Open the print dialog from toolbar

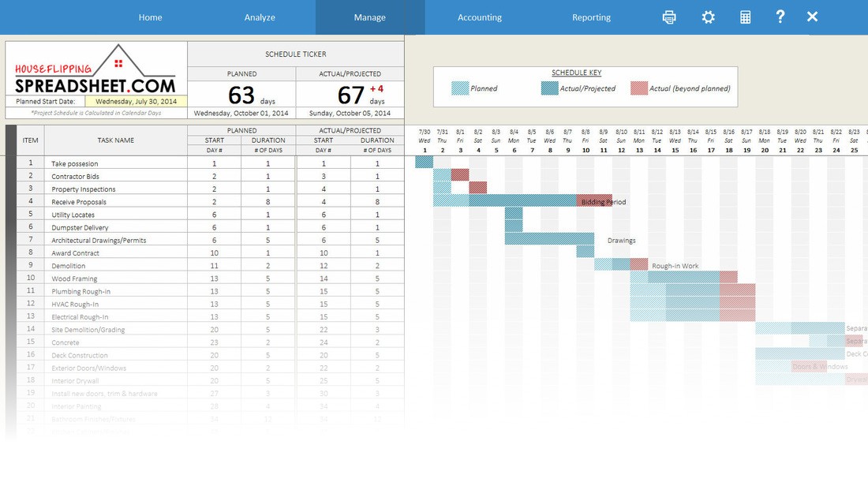[x=668, y=17]
